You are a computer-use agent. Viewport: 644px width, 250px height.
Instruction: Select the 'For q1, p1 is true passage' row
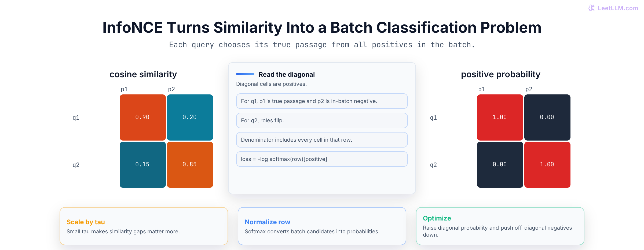(x=322, y=101)
